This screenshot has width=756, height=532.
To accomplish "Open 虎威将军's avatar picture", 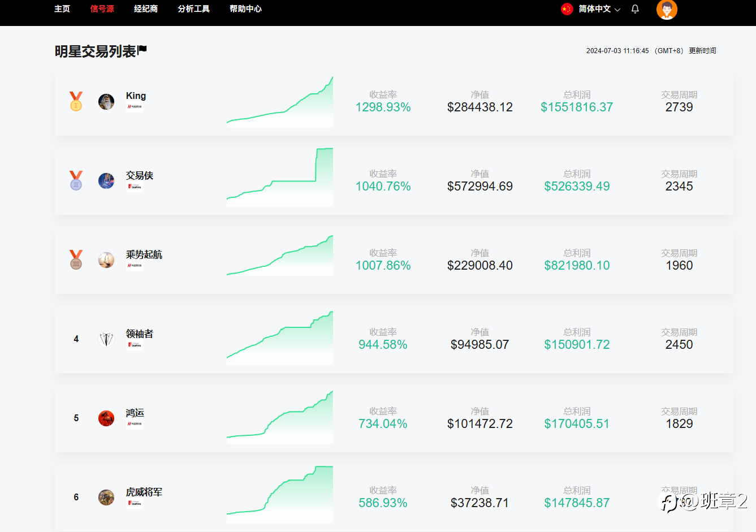I will click(x=106, y=498).
